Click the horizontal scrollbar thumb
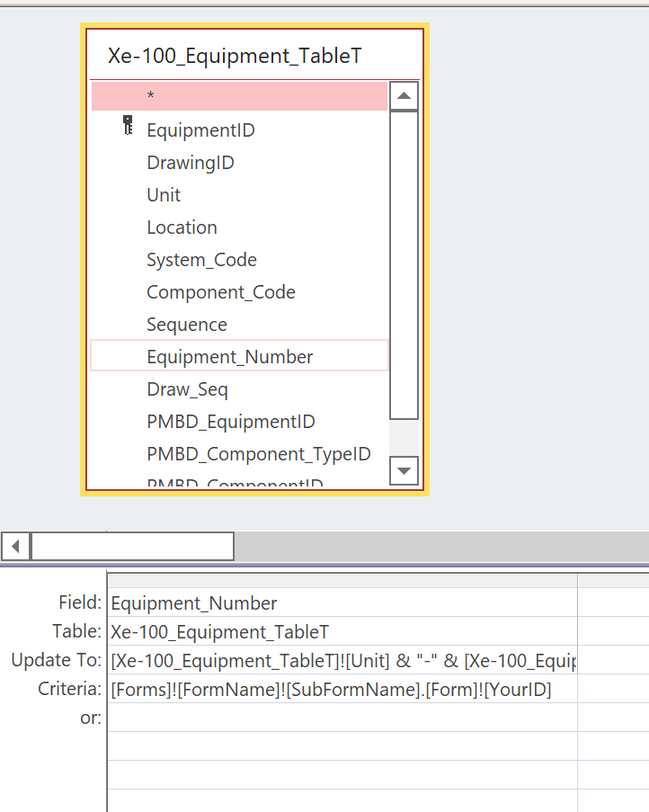The height and width of the screenshot is (812, 649). pos(132,546)
